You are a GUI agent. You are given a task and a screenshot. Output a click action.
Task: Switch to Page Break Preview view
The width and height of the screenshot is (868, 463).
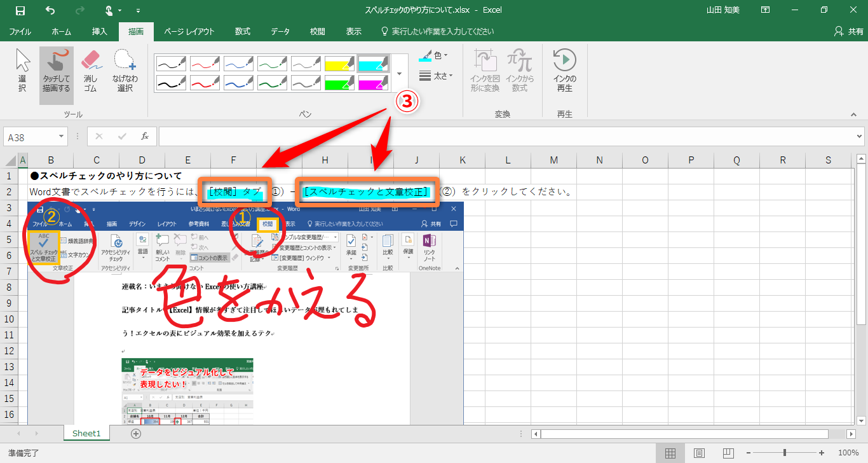coord(728,453)
